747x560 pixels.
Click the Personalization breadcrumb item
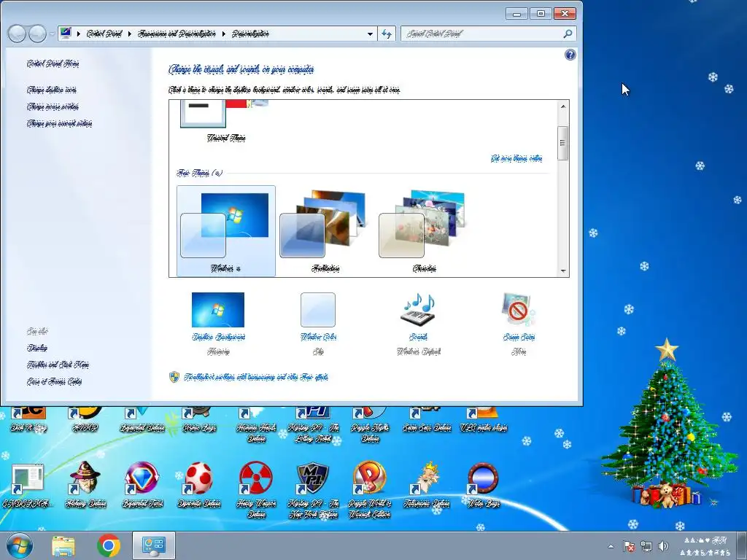click(251, 34)
